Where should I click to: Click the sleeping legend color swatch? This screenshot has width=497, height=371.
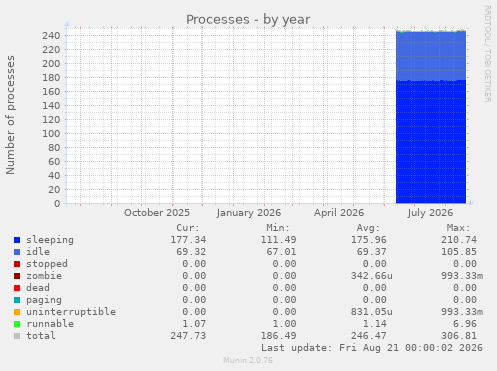tap(17, 240)
